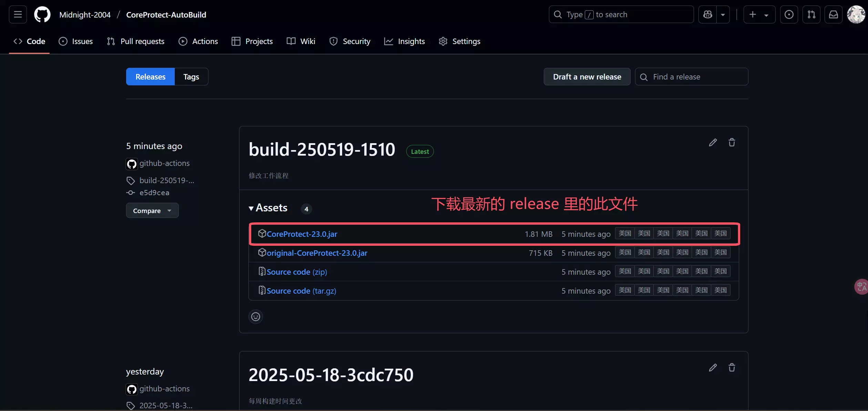Open CoreProtect-AutoBuild repository link

(166, 14)
